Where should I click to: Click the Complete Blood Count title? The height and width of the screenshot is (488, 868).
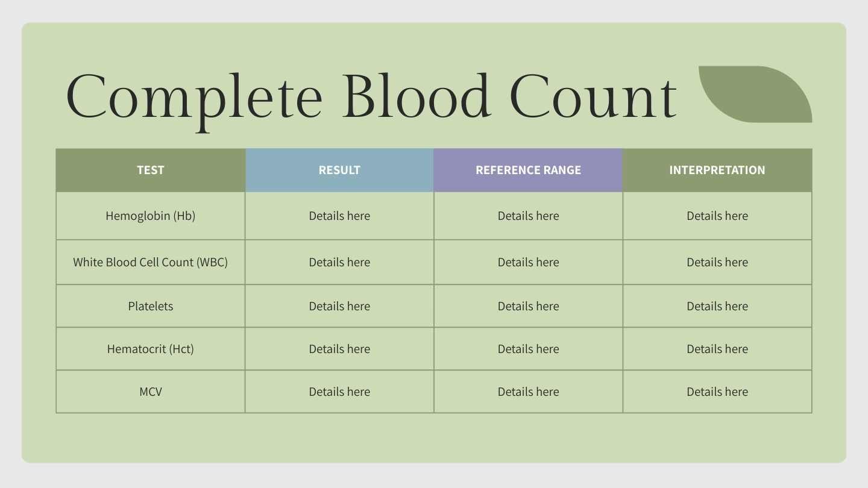point(371,98)
